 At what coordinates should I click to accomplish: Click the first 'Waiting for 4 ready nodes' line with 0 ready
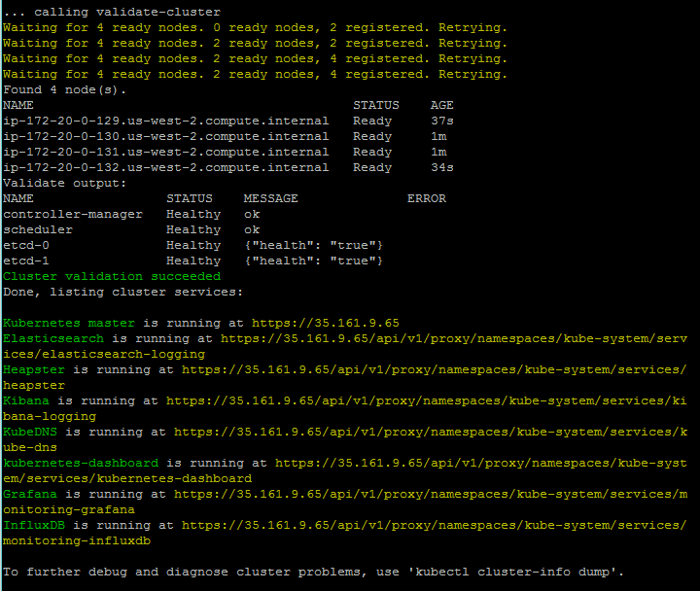(256, 27)
